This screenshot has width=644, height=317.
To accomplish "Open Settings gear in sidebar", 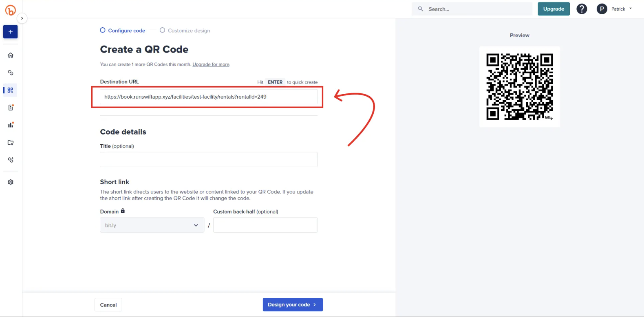I will coord(11,182).
